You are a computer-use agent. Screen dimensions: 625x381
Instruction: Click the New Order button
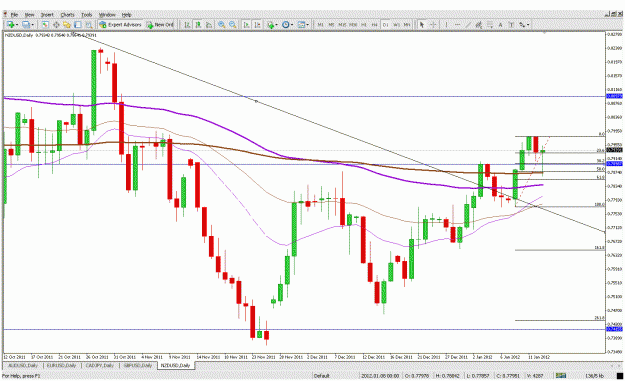(160, 25)
